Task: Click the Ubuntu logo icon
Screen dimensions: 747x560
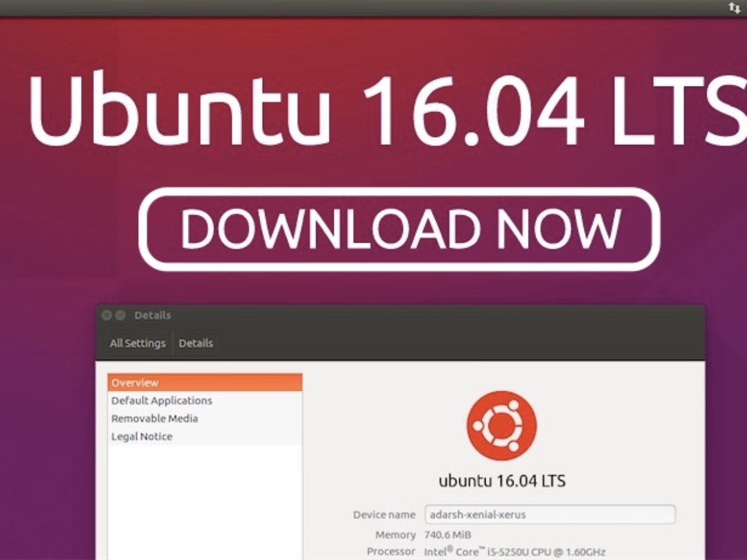Action: click(x=502, y=426)
